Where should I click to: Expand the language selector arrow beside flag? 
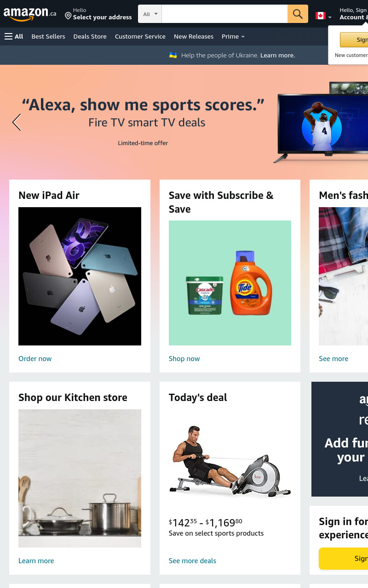click(x=330, y=17)
